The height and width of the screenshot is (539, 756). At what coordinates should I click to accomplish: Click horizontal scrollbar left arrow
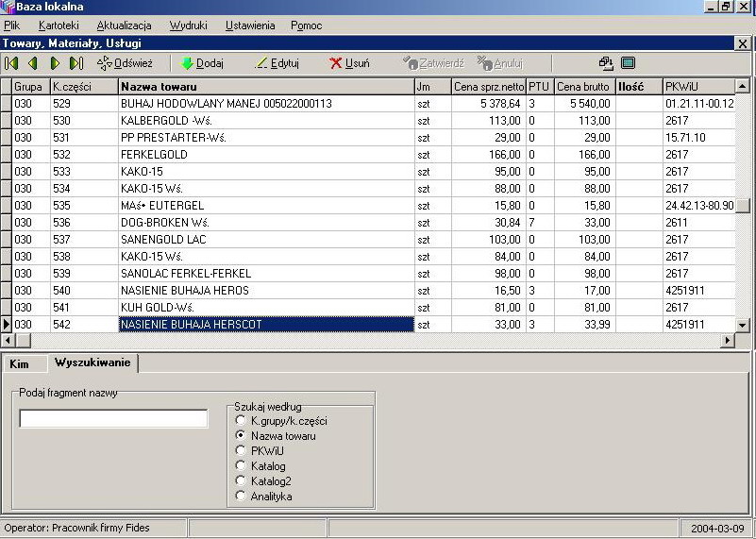7,341
